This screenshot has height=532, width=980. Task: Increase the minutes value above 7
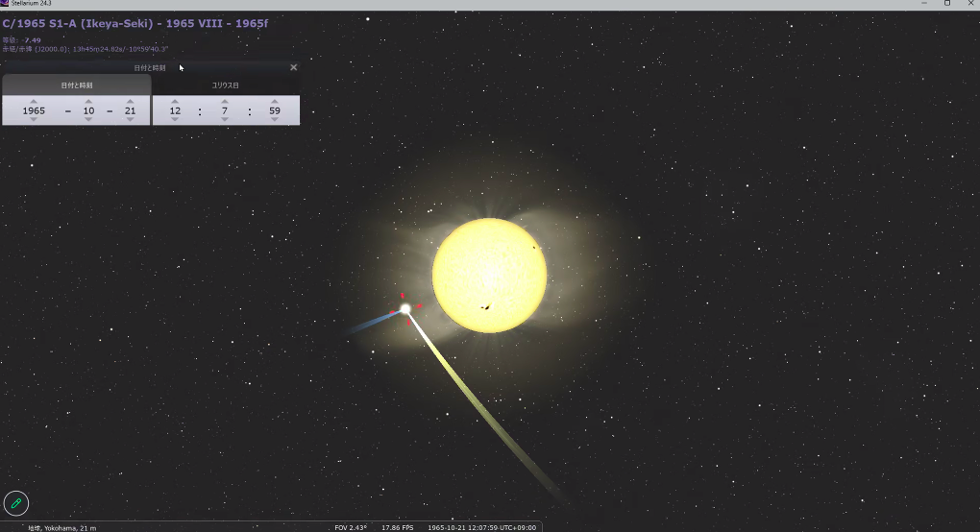[x=224, y=101]
